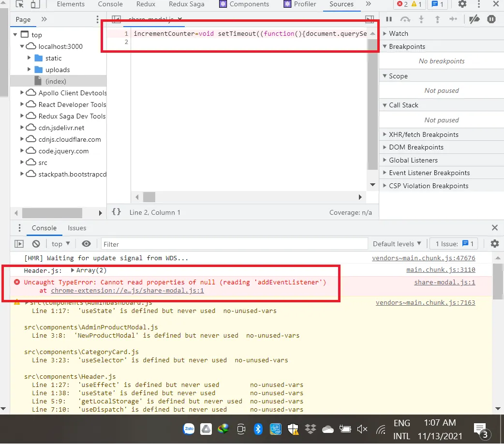Open the DevTools customize three-dot menu
The image size is (504, 445).
(479, 4)
